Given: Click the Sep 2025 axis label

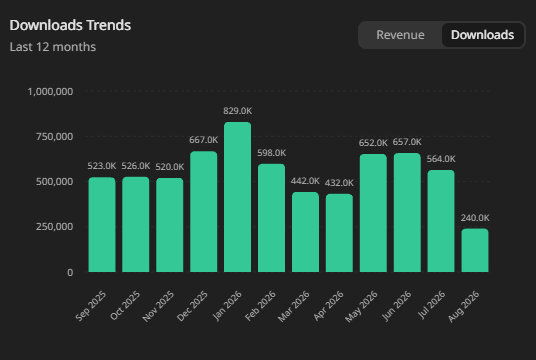Looking at the screenshot, I should pyautogui.click(x=91, y=306).
